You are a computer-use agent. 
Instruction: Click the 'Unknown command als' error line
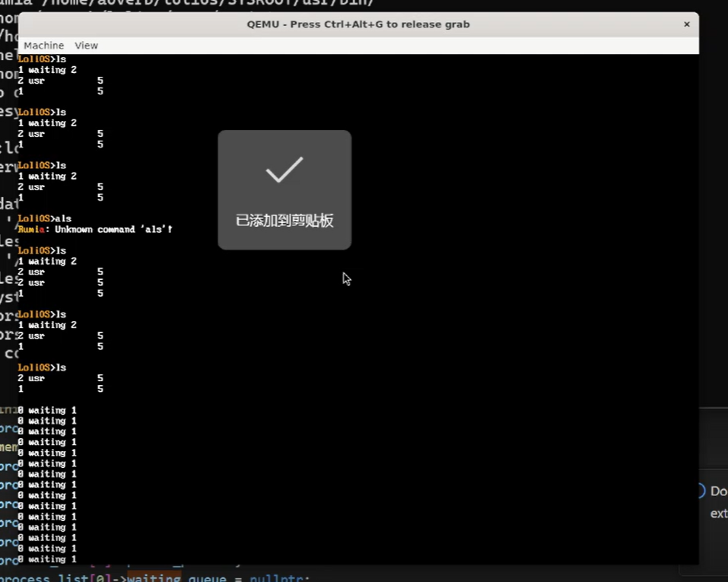tap(95, 229)
